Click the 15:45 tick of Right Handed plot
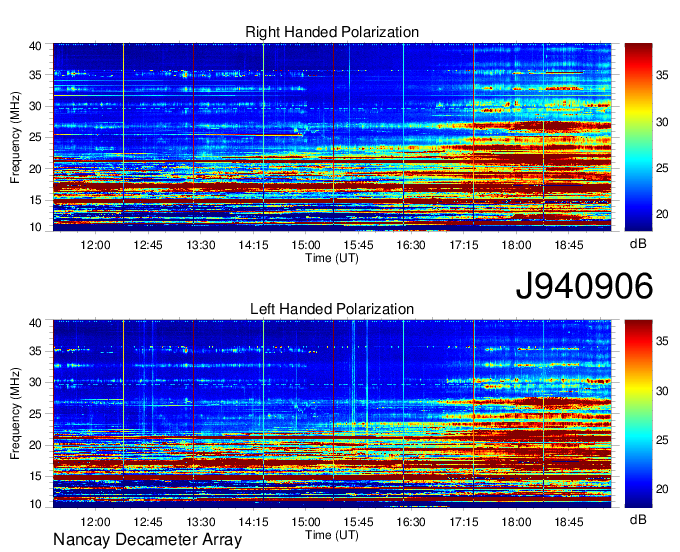680x552 pixels. coord(359,245)
